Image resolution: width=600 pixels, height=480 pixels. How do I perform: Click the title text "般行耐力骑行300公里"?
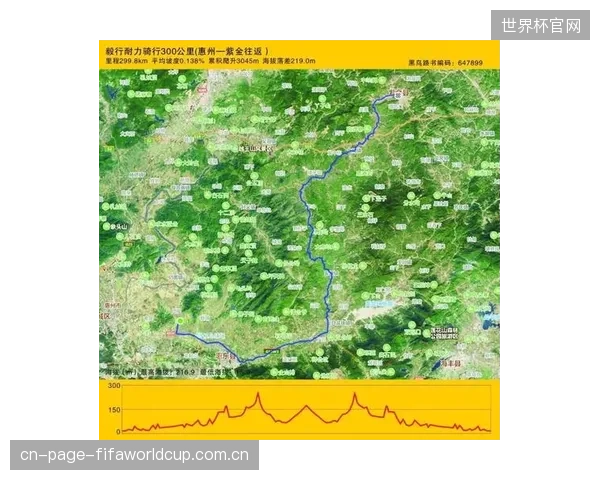click(x=150, y=51)
